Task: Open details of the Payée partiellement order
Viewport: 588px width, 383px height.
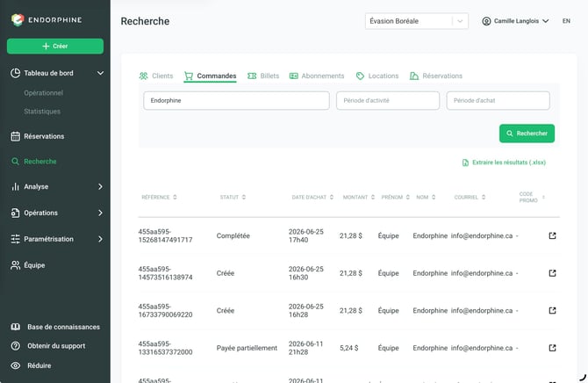Action: [x=552, y=348]
